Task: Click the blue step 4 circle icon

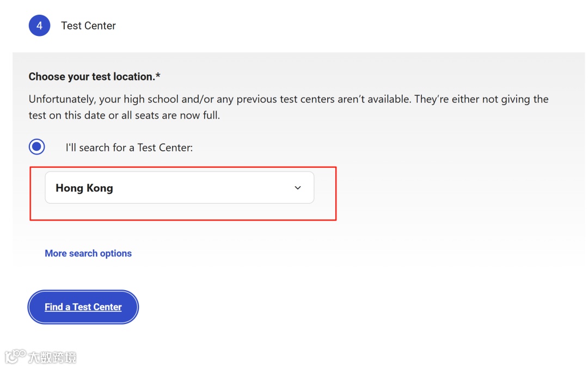Action: [x=39, y=26]
